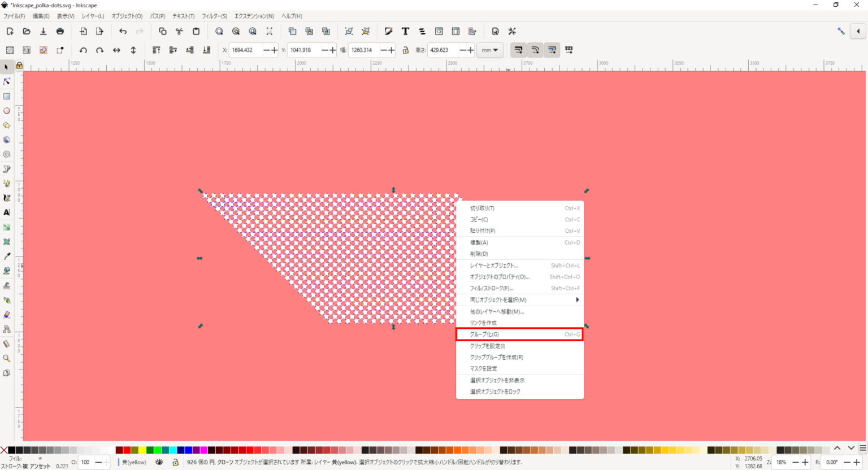868x470 pixels.
Task: Open Inkscape preferences via the wrench icon
Action: coord(512,31)
